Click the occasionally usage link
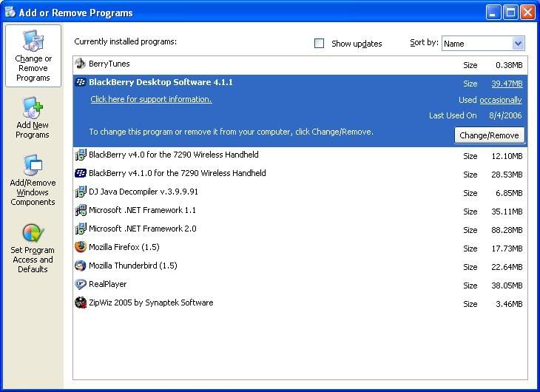 pyautogui.click(x=501, y=100)
